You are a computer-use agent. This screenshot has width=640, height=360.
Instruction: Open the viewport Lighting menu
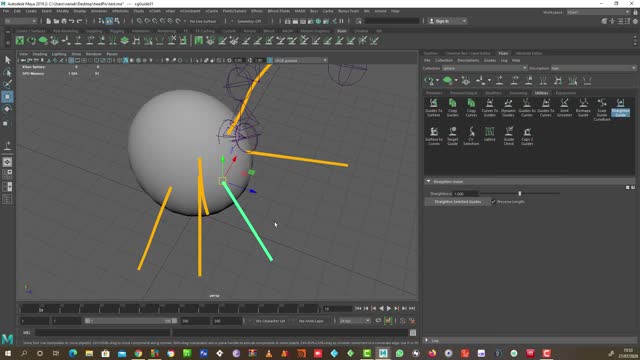(59, 54)
